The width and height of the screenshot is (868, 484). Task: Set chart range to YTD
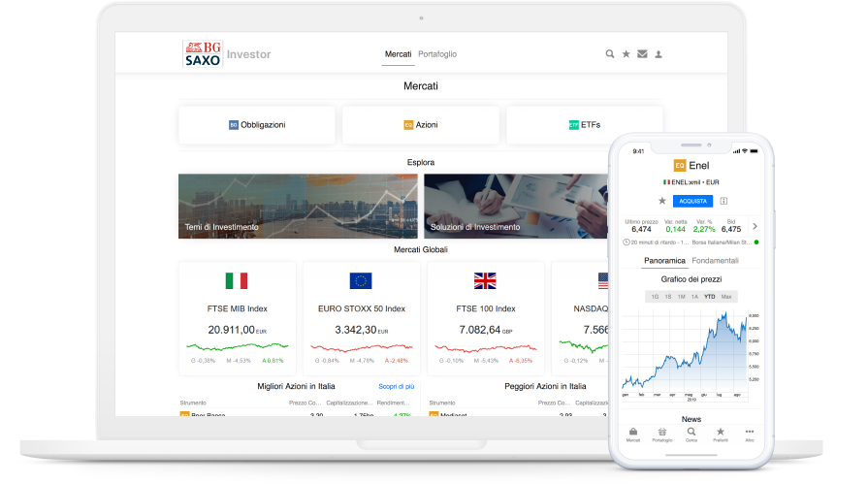710,297
